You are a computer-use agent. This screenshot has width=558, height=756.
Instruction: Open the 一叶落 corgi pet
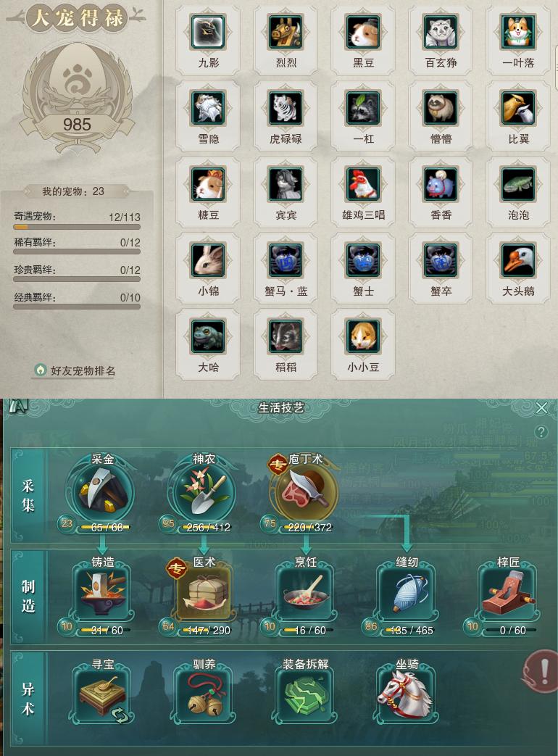coord(518,32)
